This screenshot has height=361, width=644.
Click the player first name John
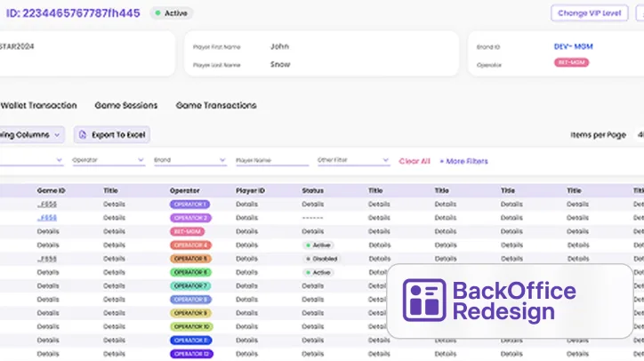[279, 46]
